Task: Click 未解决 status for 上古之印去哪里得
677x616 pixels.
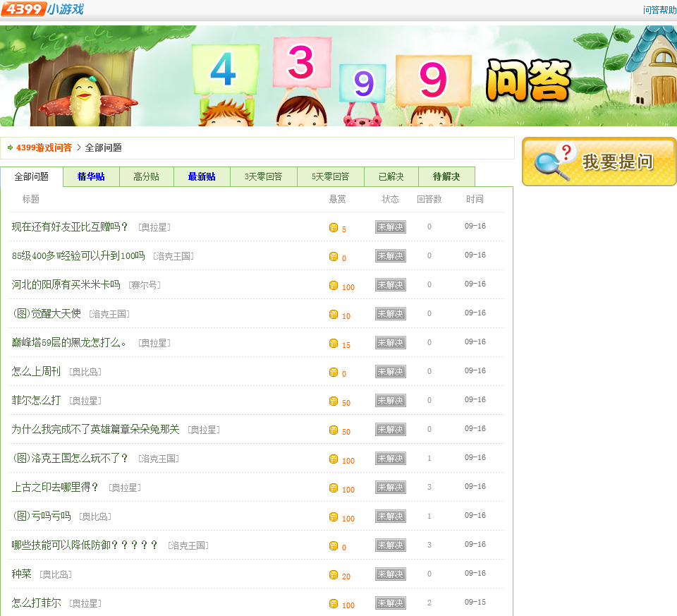Action: [x=390, y=488]
